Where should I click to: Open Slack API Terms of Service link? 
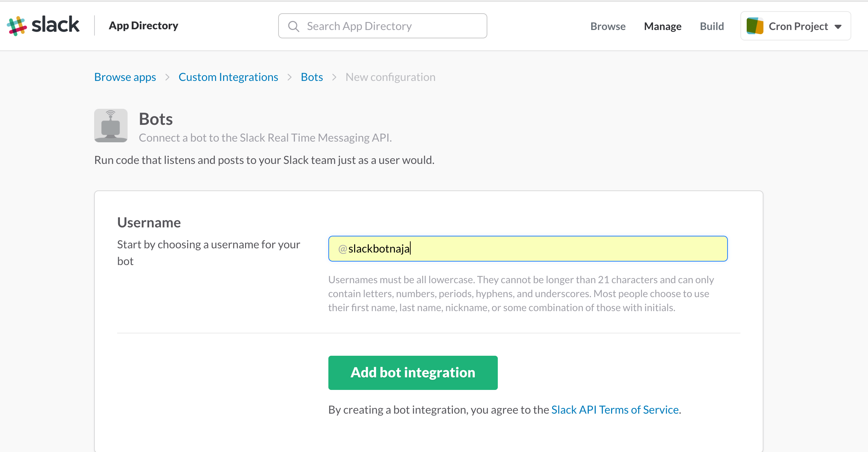coord(615,409)
